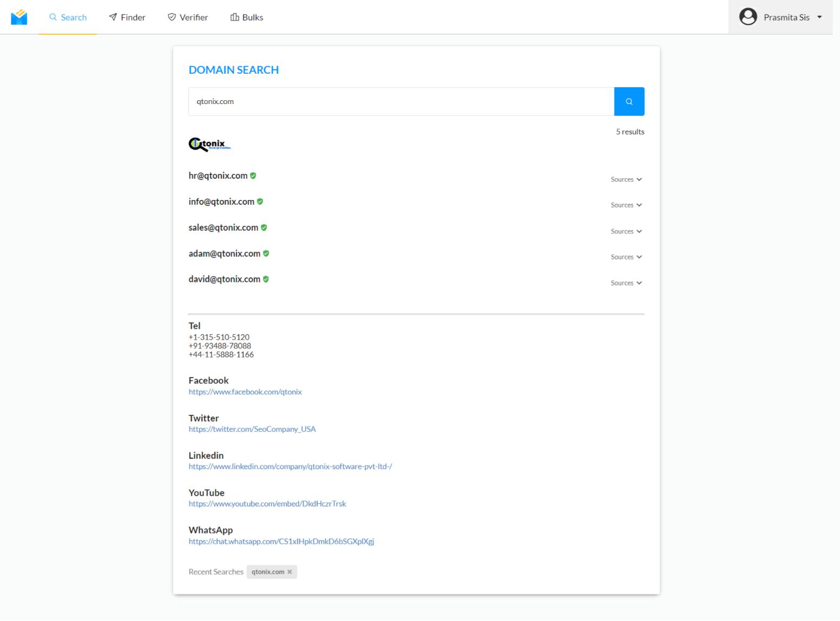
Task: Click the Qtonix company logo
Action: pyautogui.click(x=210, y=144)
